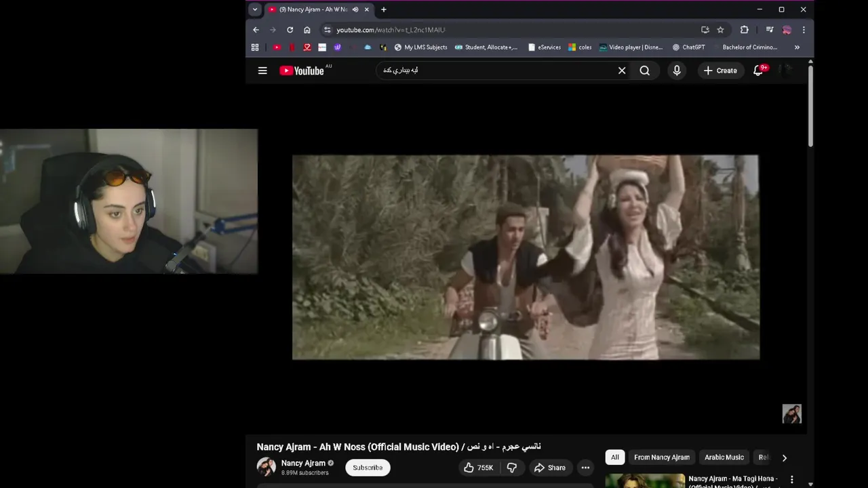The height and width of the screenshot is (488, 868).
Task: Share the video
Action: (549, 468)
